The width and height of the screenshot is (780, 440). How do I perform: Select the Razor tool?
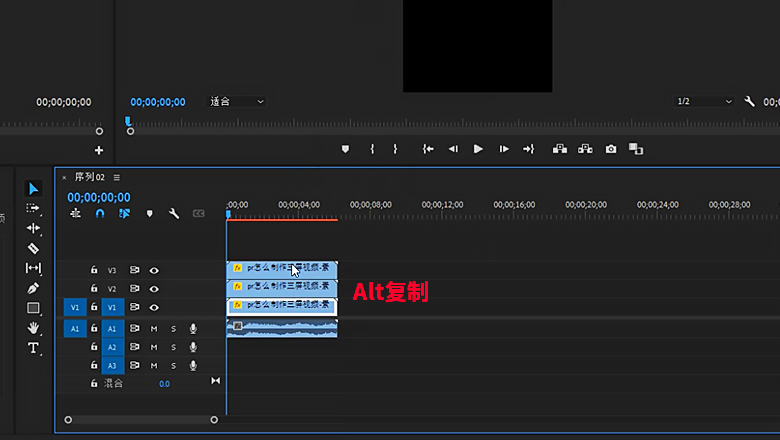[33, 248]
